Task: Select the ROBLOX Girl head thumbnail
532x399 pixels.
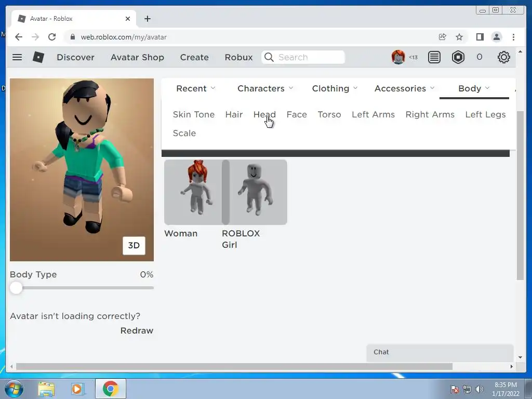Action: [255, 192]
